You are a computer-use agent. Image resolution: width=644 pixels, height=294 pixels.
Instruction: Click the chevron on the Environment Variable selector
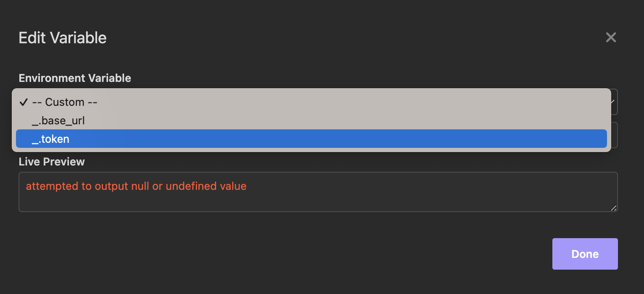tap(614, 102)
